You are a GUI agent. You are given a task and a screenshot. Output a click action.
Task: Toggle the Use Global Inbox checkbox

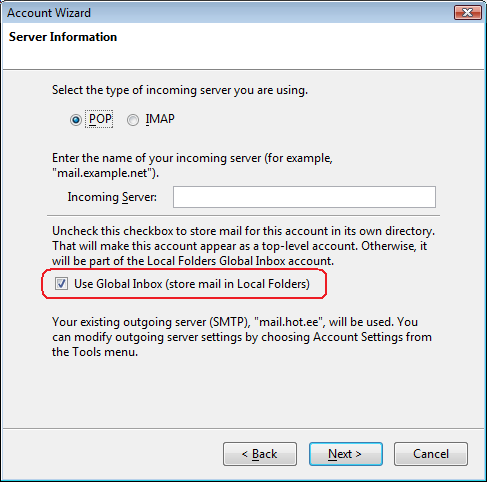tap(61, 284)
